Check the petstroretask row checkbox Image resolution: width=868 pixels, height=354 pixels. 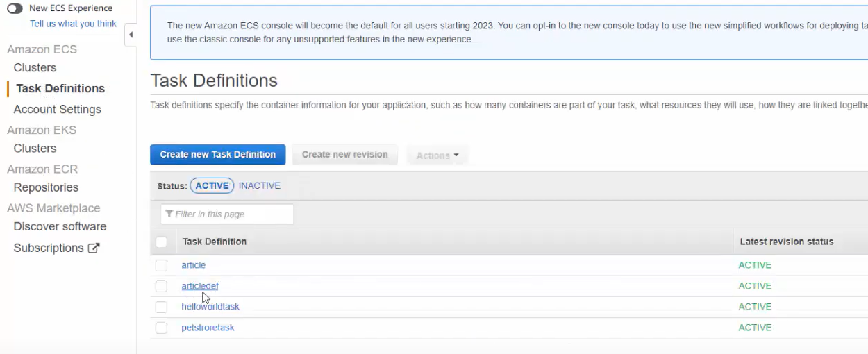162,328
